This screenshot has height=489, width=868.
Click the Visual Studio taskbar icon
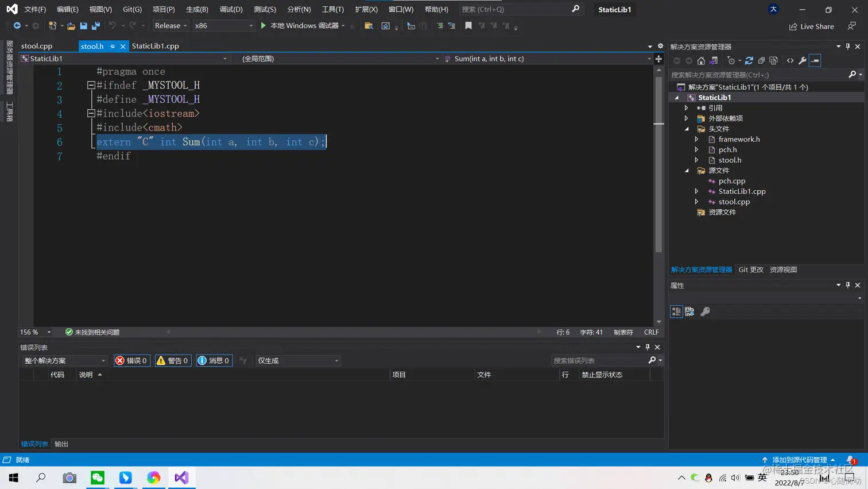click(181, 478)
